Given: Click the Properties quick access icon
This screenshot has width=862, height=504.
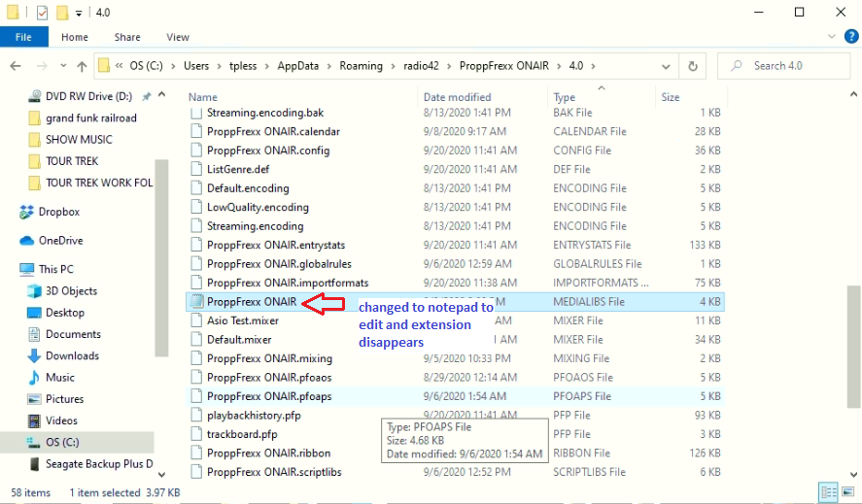Looking at the screenshot, I should coord(43,12).
